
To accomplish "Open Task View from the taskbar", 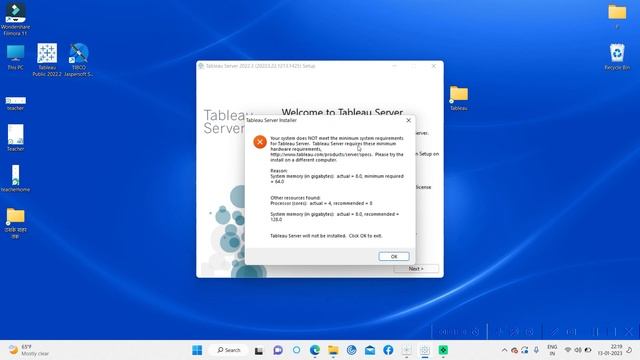I will point(259,350).
